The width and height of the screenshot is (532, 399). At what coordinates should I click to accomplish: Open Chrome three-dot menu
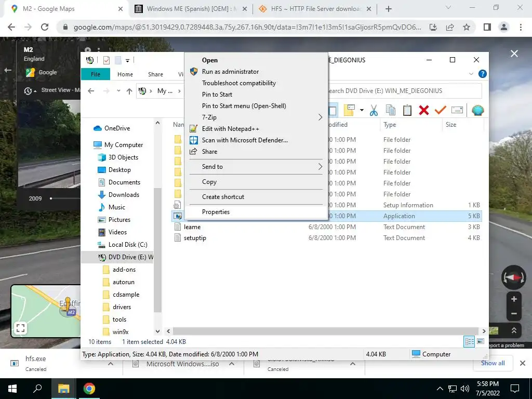click(x=521, y=27)
